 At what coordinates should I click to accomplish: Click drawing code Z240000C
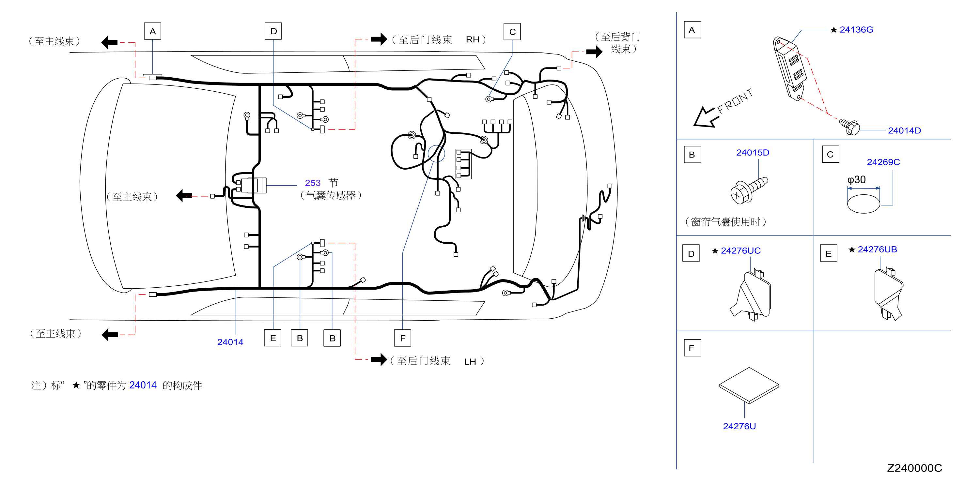coord(914,468)
